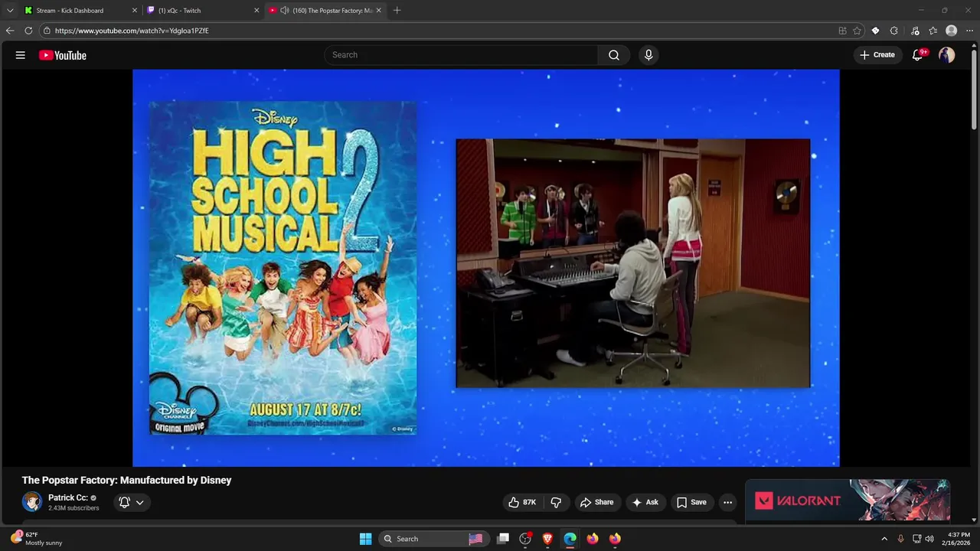Save video to a playlist

coord(691,502)
